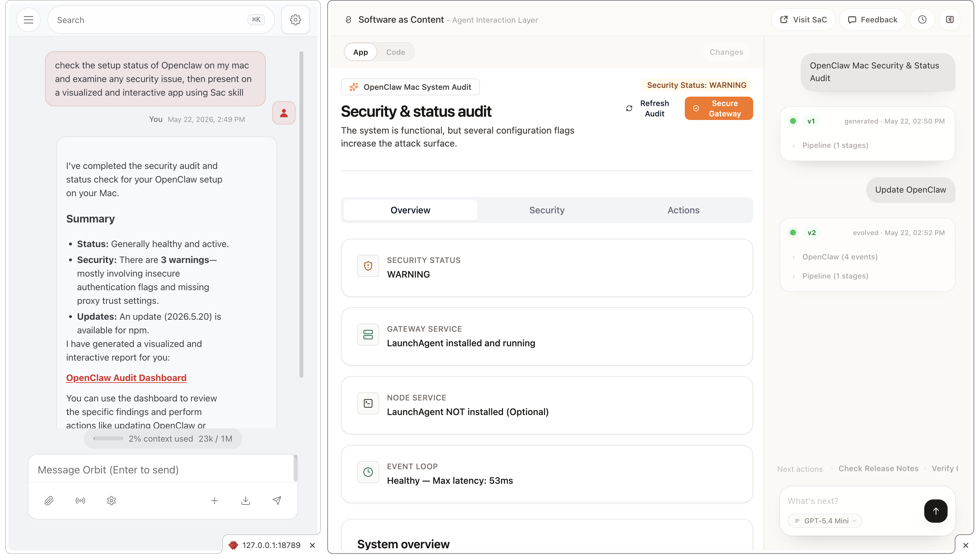Image resolution: width=980 pixels, height=559 pixels.
Task: Click the Security Status: WARNING badge
Action: 696,85
